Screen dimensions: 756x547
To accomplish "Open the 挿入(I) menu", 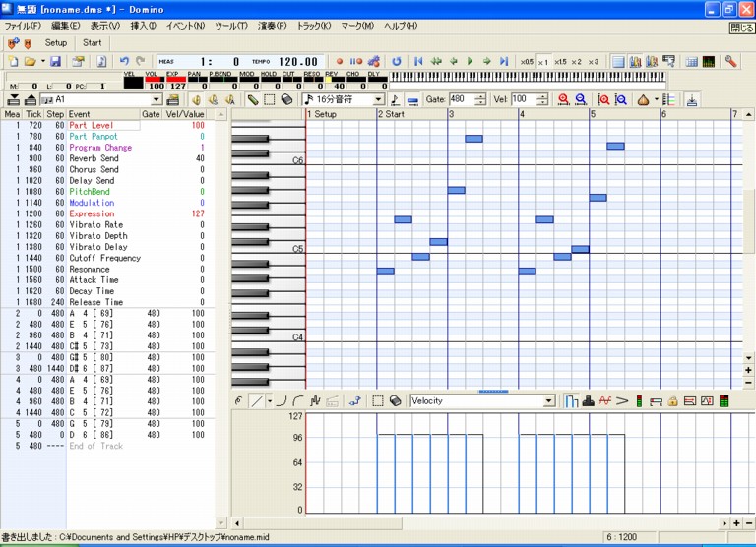I will click(x=143, y=26).
